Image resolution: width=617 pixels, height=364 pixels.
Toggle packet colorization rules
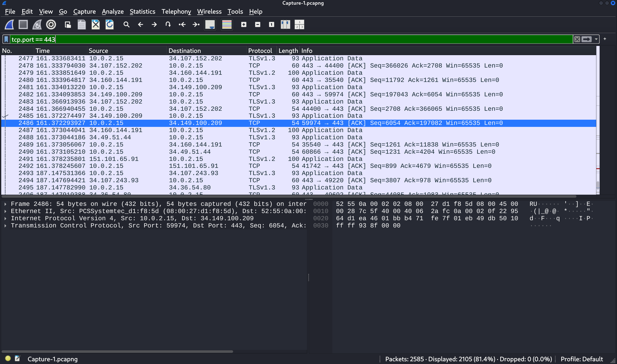(227, 25)
